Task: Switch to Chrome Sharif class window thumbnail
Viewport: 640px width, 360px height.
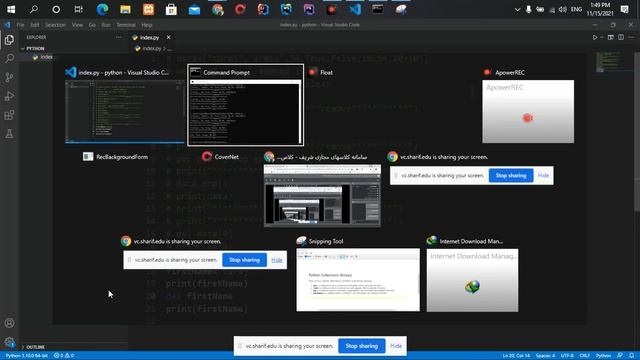Action: click(x=322, y=196)
